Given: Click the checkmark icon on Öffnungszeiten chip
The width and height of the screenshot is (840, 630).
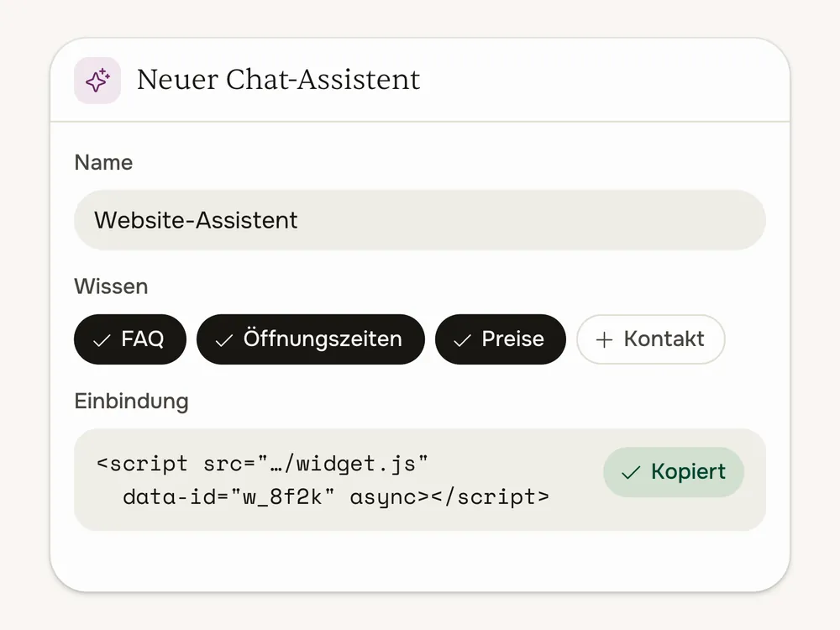Looking at the screenshot, I should coord(224,340).
